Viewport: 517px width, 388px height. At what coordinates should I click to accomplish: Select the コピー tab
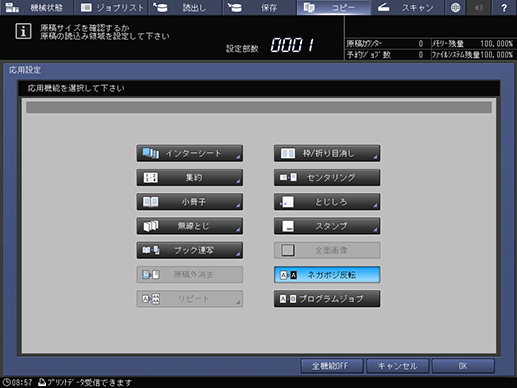coord(334,7)
